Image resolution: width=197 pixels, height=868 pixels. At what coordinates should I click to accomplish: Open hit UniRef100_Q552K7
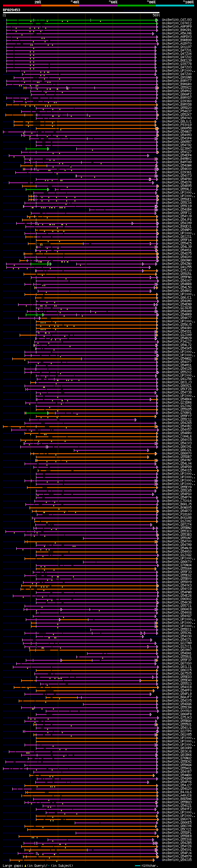[x=177, y=115]
